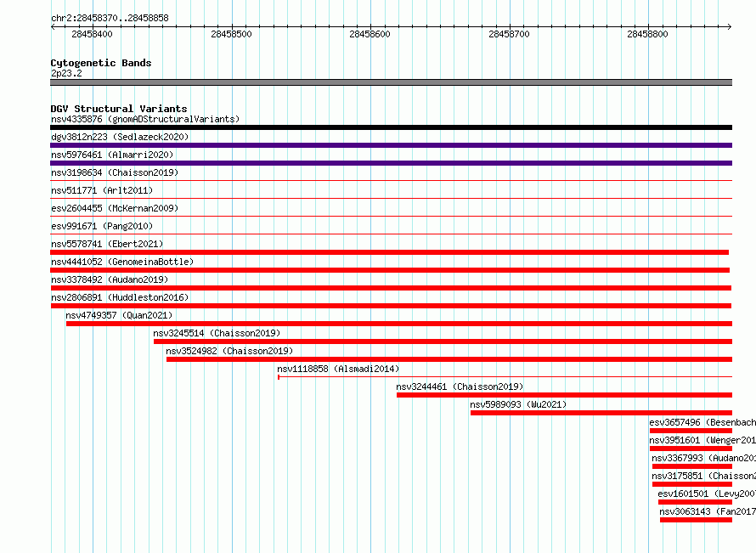
Task: Click the DGV Structural Variants track title
Action: [119, 109]
